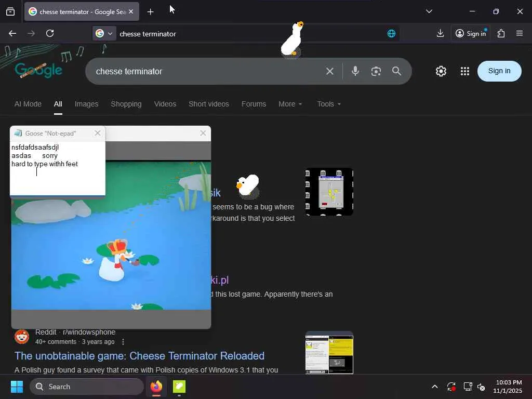The image size is (532, 399).
Task: Click the green goose app taskbar icon
Action: tap(179, 387)
